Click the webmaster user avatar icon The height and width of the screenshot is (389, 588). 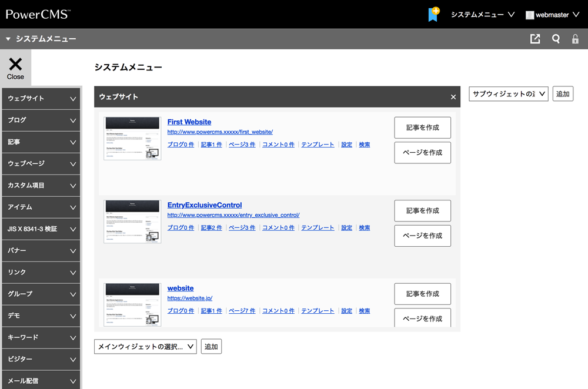click(x=530, y=15)
